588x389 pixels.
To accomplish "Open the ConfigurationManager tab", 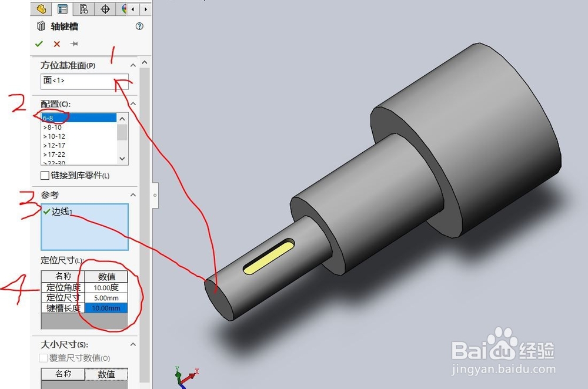I will coord(83,9).
